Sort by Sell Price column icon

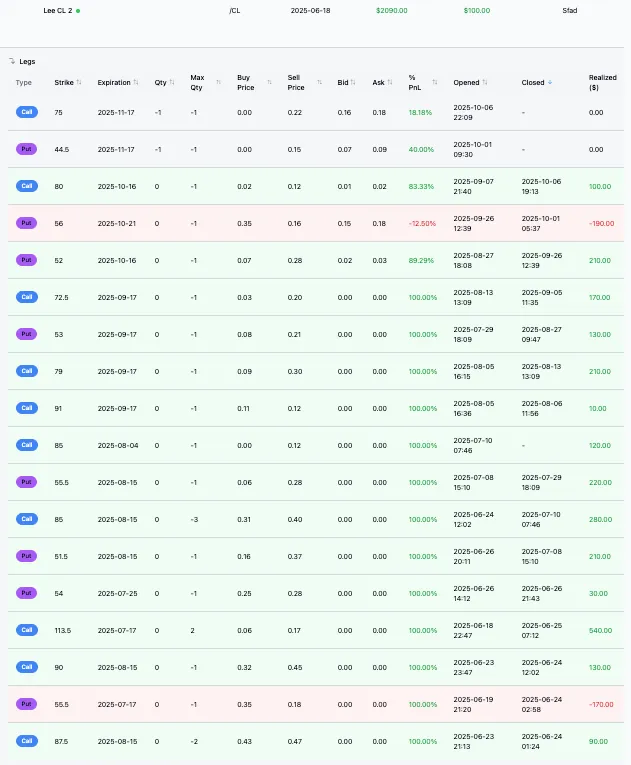point(319,82)
